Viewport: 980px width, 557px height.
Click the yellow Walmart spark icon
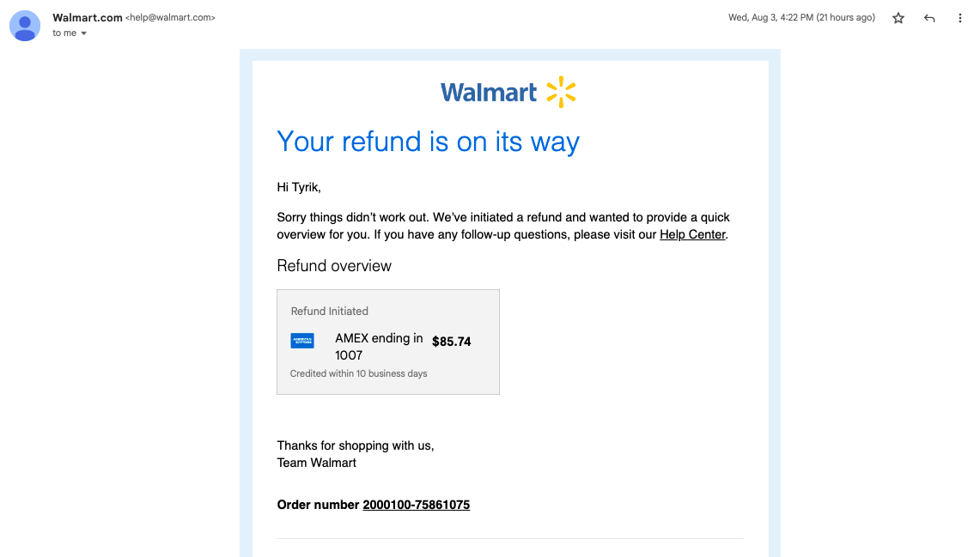(x=561, y=92)
